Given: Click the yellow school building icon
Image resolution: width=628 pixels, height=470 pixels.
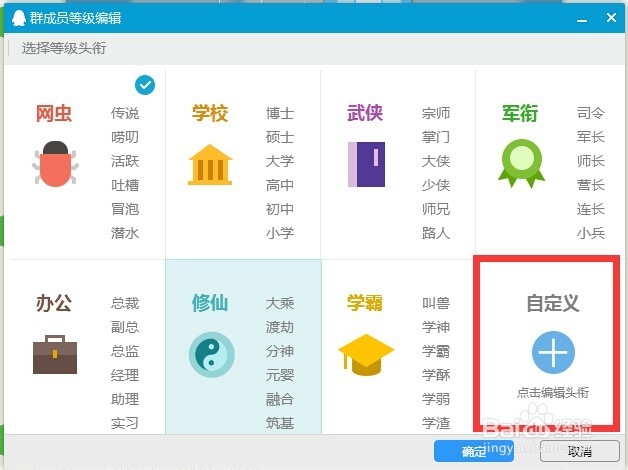Looking at the screenshot, I should point(210,165).
